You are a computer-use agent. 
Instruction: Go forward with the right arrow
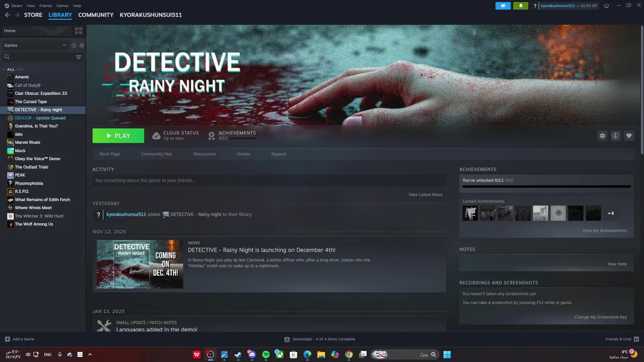[x=17, y=15]
